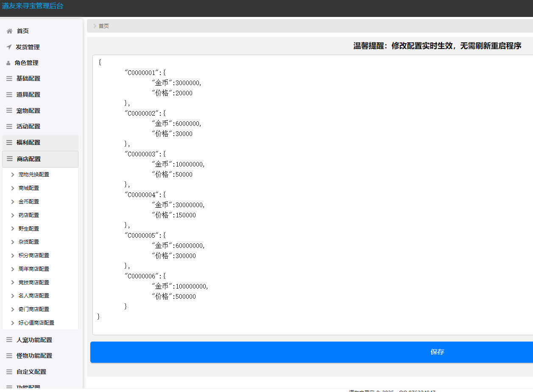Click the 首页 breadcrumb link

pyautogui.click(x=104, y=26)
